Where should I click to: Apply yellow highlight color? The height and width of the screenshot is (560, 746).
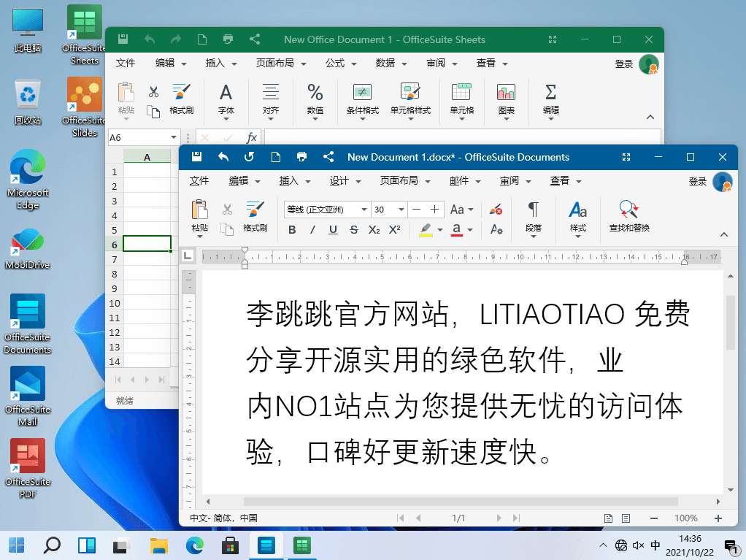[426, 230]
